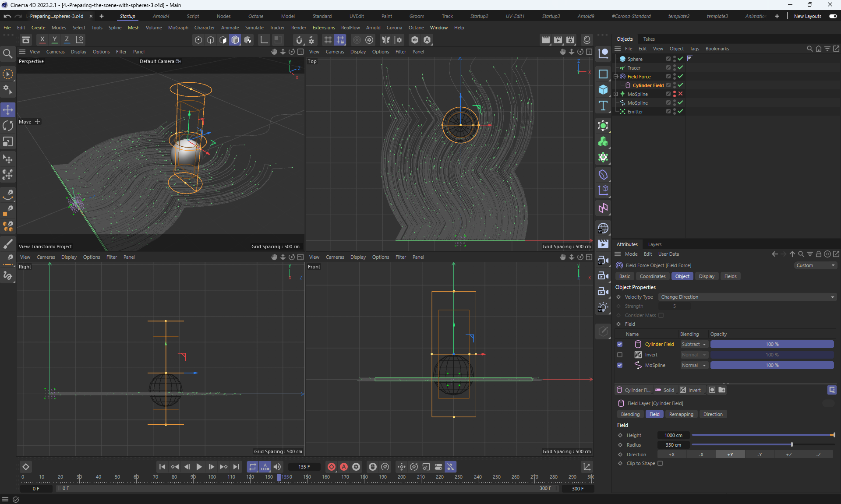Select the Move tool in left toolbar

point(8,109)
